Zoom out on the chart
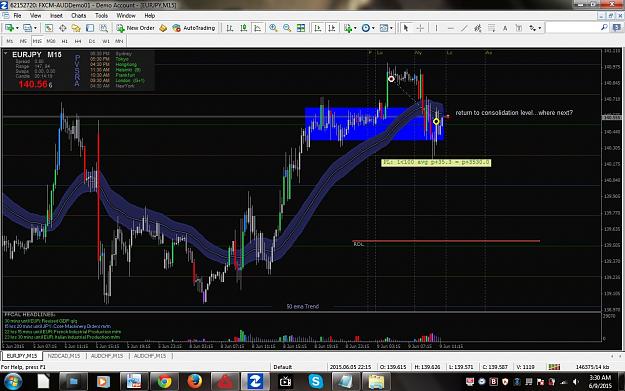 click(287, 28)
